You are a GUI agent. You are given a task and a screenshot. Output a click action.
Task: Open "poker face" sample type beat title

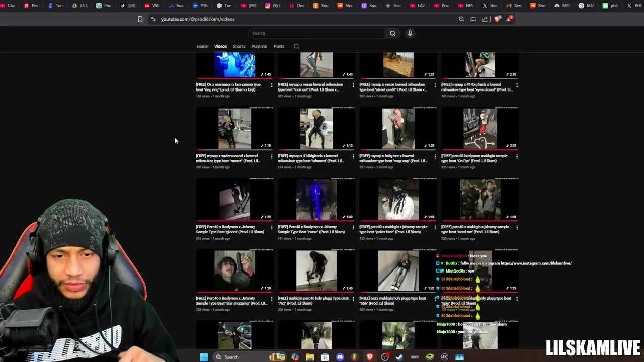(x=393, y=229)
